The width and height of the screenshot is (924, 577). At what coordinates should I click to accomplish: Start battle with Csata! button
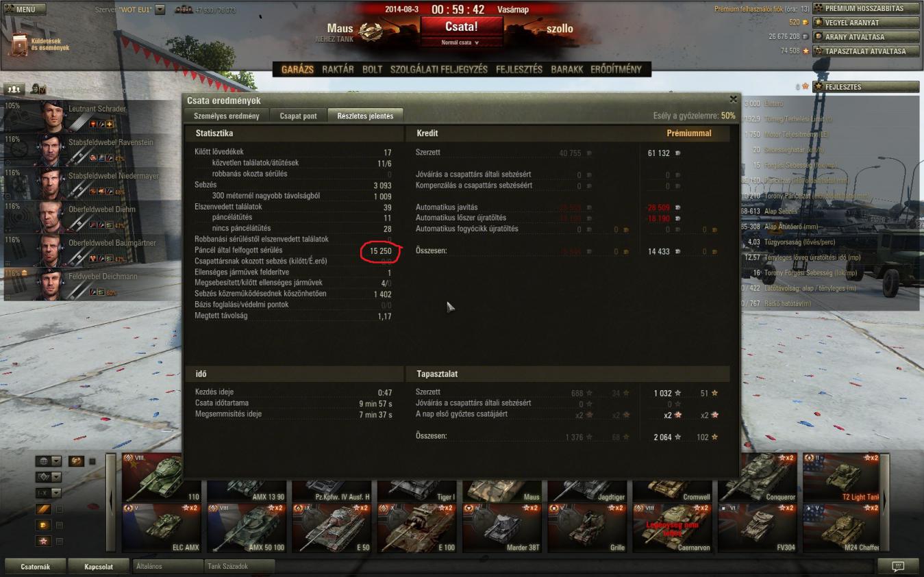462,27
